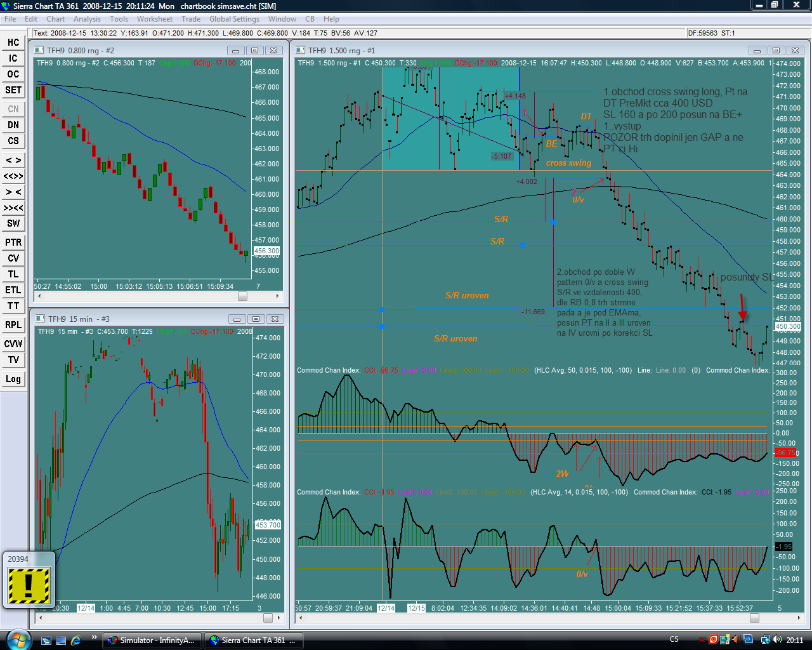Select the CV chart values tool

[13, 258]
